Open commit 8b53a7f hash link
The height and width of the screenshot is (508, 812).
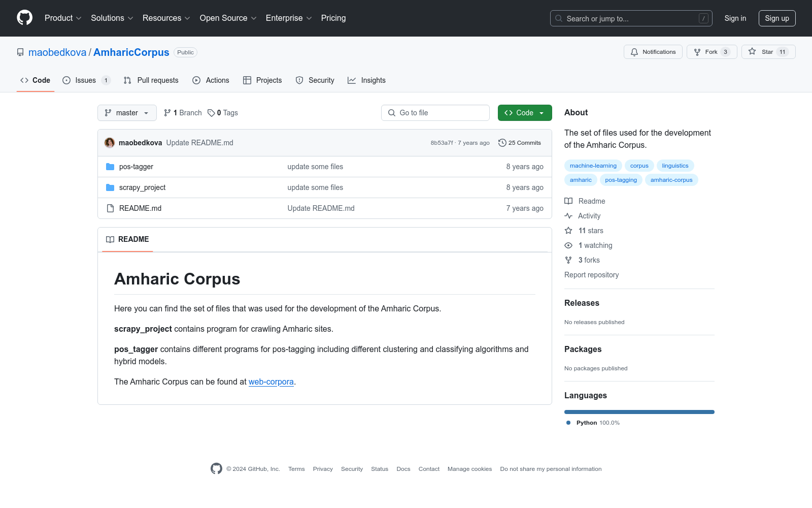(442, 143)
